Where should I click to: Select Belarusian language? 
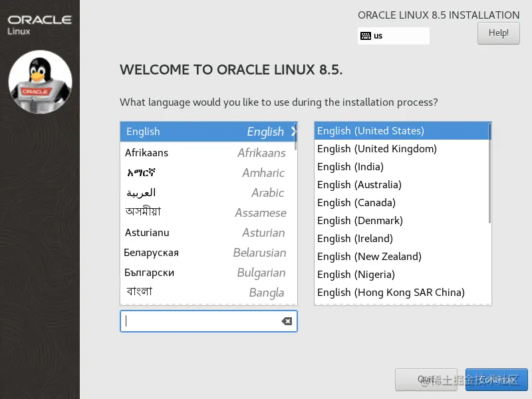(x=209, y=253)
